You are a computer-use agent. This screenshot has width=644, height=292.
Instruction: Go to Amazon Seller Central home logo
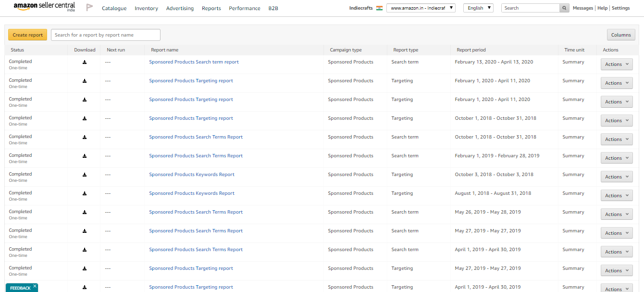[x=44, y=7]
